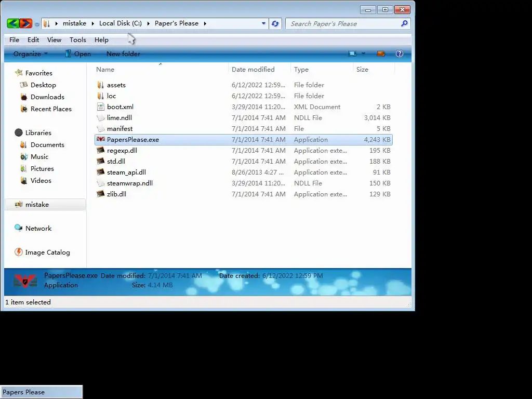Open Downloads in the navigation pane
Image resolution: width=532 pixels, height=399 pixels.
pyautogui.click(x=47, y=97)
